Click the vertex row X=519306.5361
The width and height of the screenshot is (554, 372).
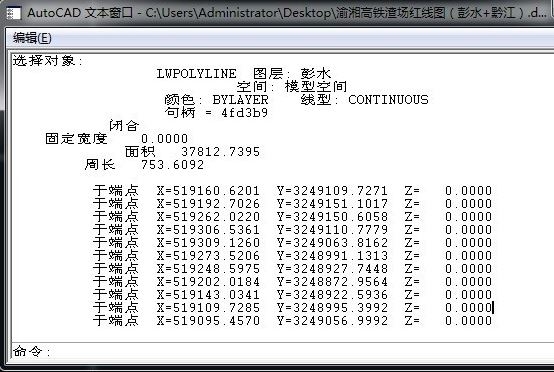point(292,230)
